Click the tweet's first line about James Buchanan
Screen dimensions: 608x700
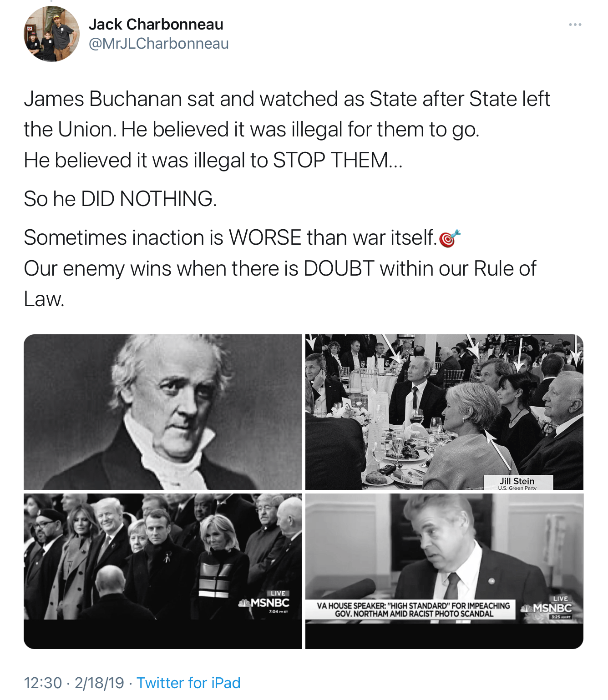pyautogui.click(x=287, y=99)
